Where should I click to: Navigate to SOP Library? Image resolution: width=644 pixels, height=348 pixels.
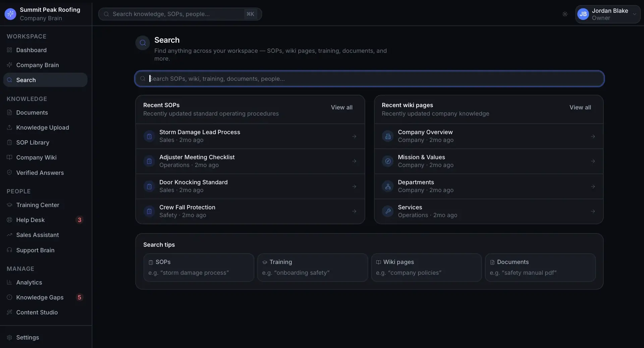coord(45,142)
